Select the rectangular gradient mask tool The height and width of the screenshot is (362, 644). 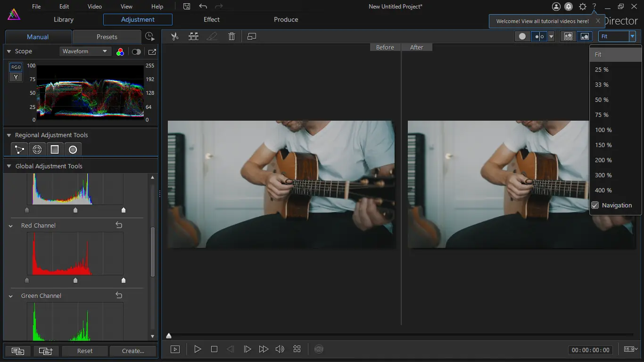[55, 149]
